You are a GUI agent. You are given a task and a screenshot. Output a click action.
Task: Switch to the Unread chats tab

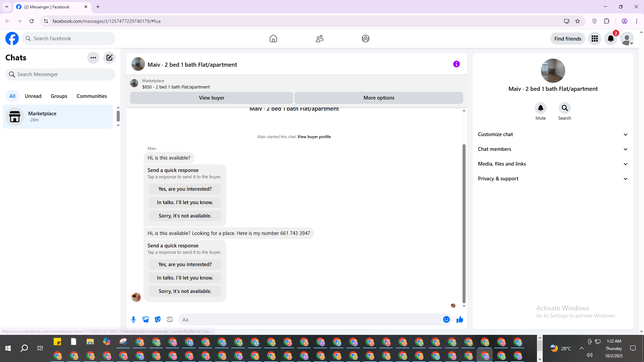tap(33, 96)
